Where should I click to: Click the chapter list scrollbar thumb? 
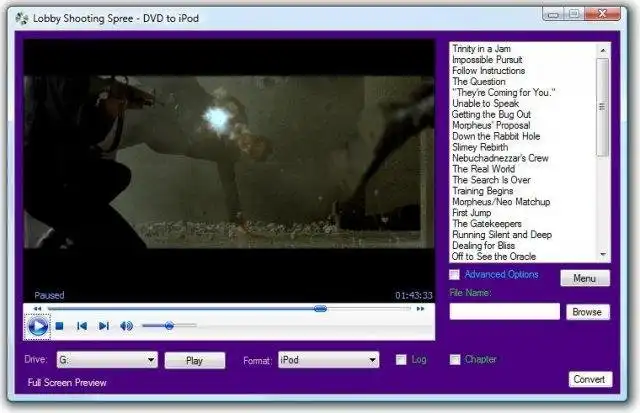pos(602,107)
